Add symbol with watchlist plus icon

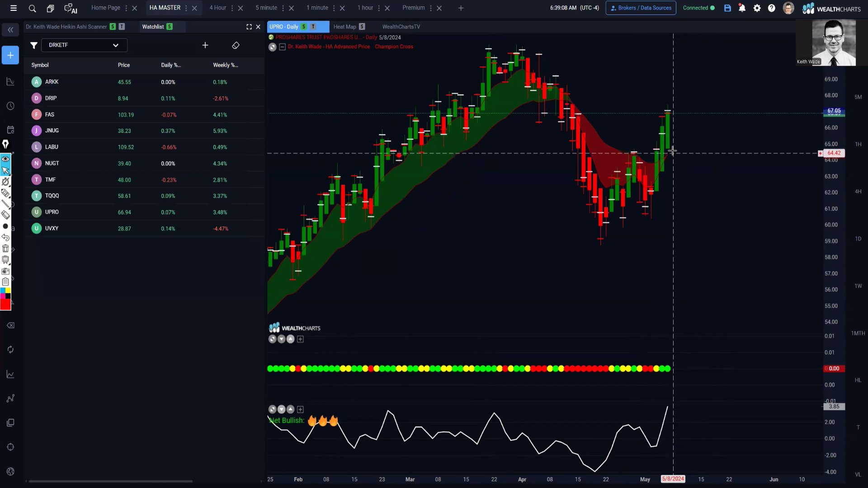click(x=205, y=45)
